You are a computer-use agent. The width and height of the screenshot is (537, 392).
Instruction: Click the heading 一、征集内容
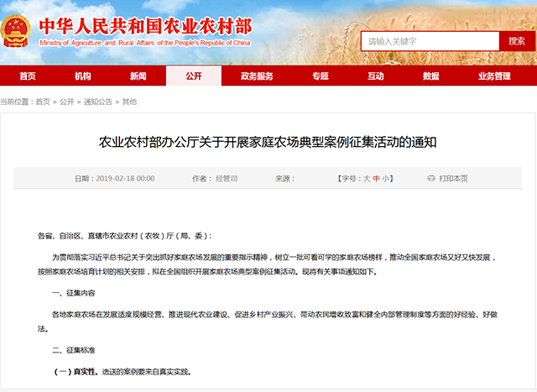point(73,293)
